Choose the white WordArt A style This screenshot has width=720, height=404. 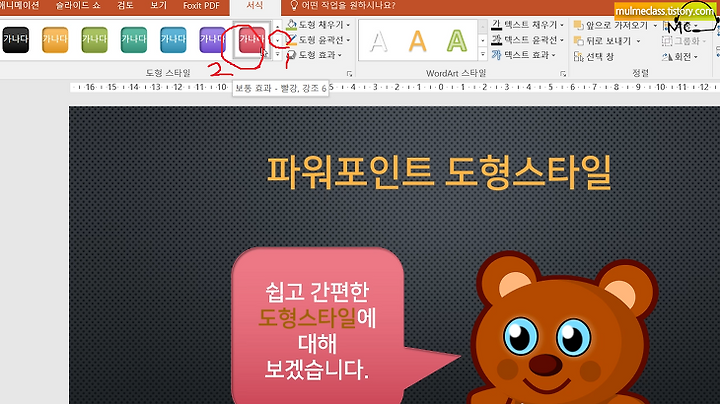[379, 41]
